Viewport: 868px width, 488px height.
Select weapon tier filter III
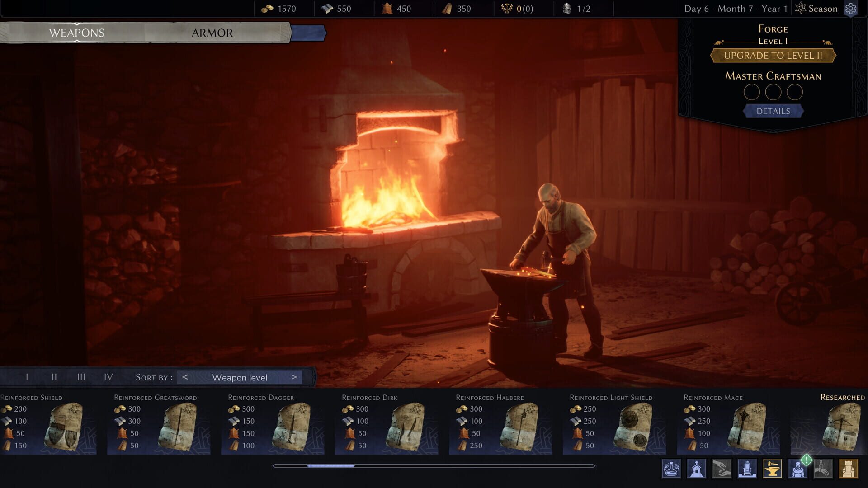[x=81, y=376]
